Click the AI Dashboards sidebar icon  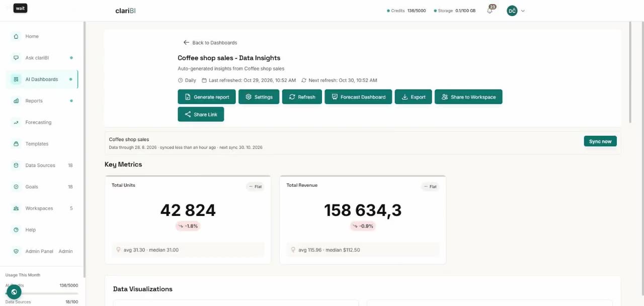(16, 80)
